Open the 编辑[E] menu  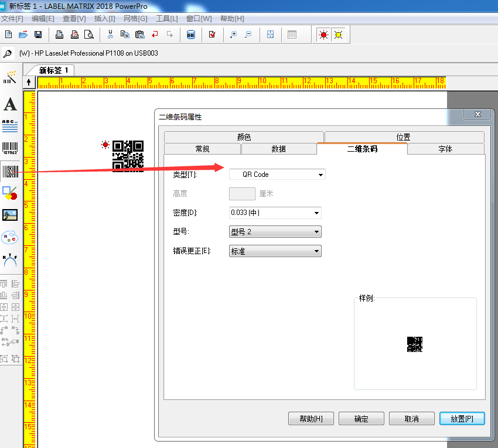pos(43,19)
